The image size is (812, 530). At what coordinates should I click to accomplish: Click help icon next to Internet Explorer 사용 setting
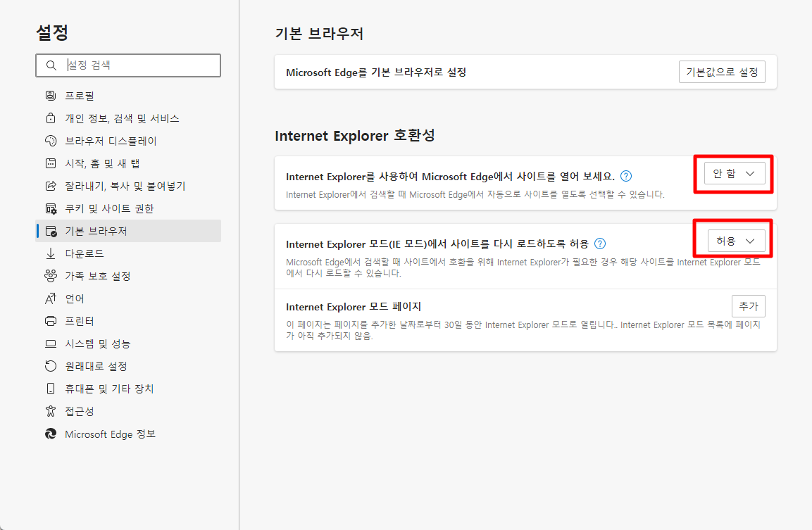626,176
